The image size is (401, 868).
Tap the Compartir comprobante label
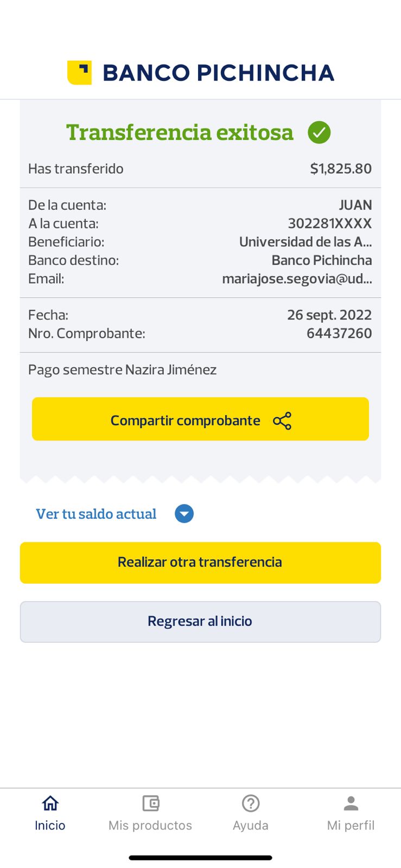tap(186, 421)
